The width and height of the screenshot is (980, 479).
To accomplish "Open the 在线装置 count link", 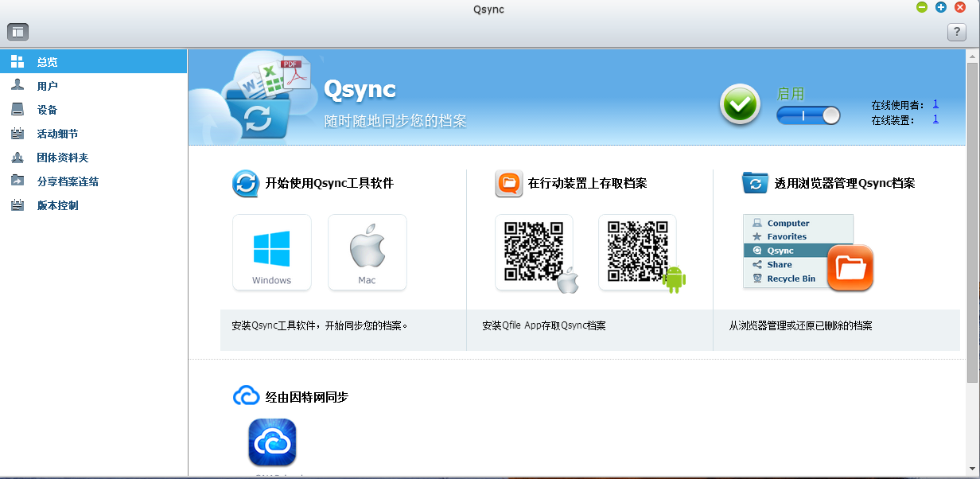I will [x=935, y=119].
